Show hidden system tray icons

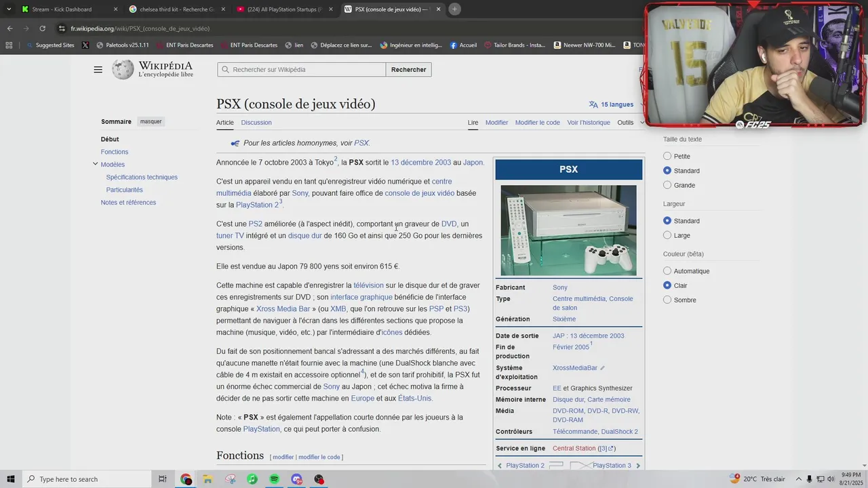[799, 479]
